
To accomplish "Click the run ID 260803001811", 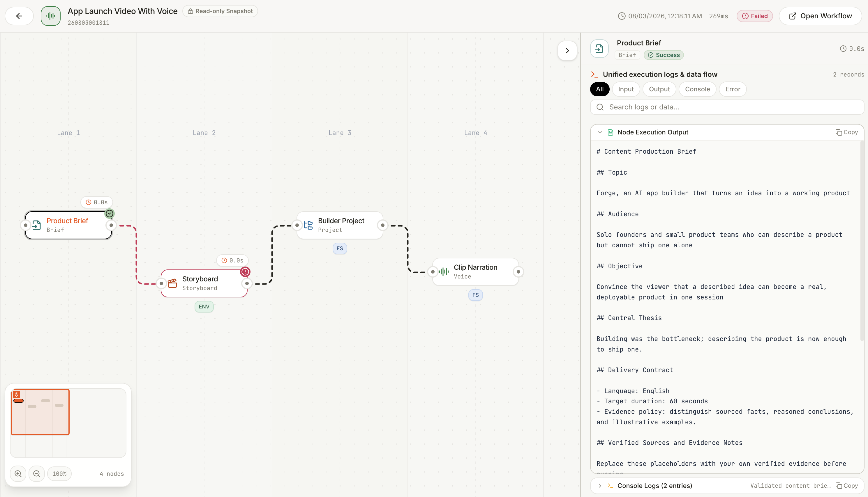I will (89, 23).
